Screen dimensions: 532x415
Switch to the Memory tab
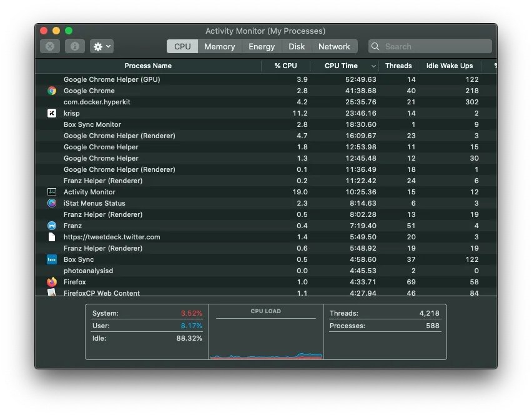pos(219,46)
